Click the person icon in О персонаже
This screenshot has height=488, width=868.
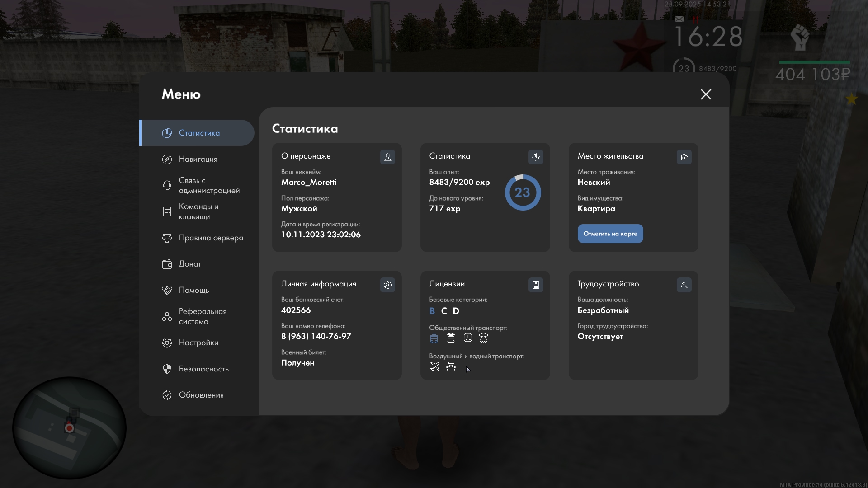[x=387, y=157]
